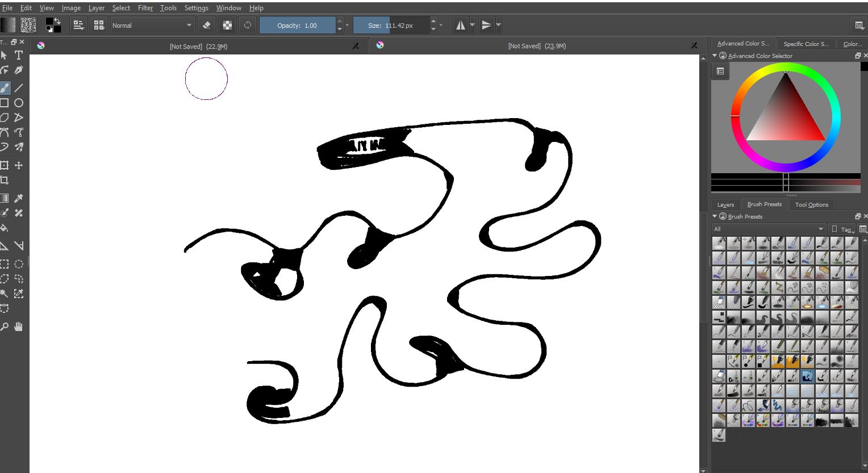Activate the Pan hand tool
The height and width of the screenshot is (473, 868).
pos(19,327)
